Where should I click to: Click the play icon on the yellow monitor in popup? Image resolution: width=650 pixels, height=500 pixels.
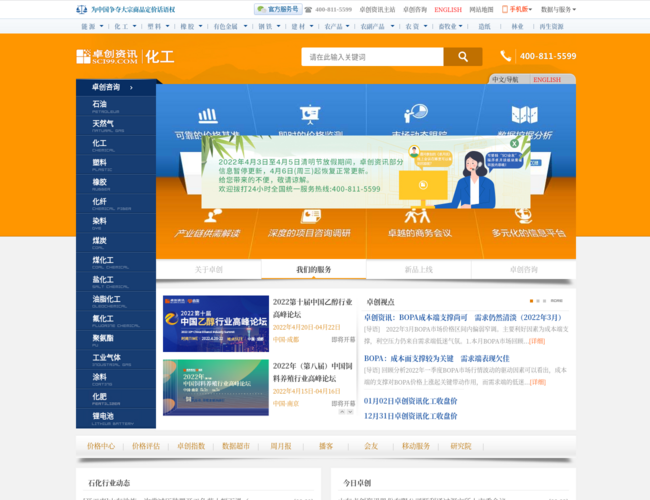point(423,185)
